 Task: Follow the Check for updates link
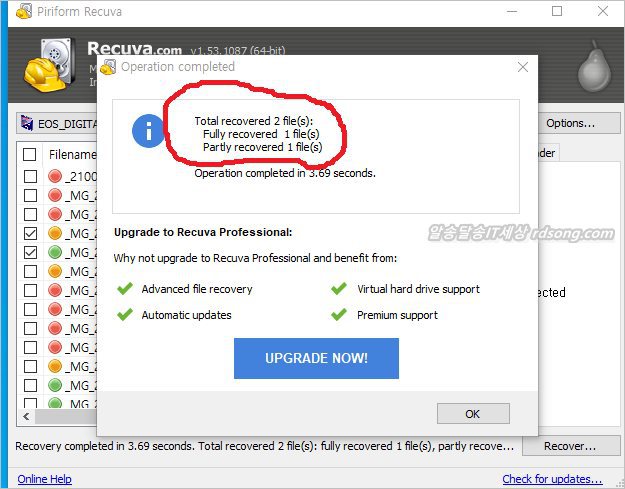click(552, 479)
